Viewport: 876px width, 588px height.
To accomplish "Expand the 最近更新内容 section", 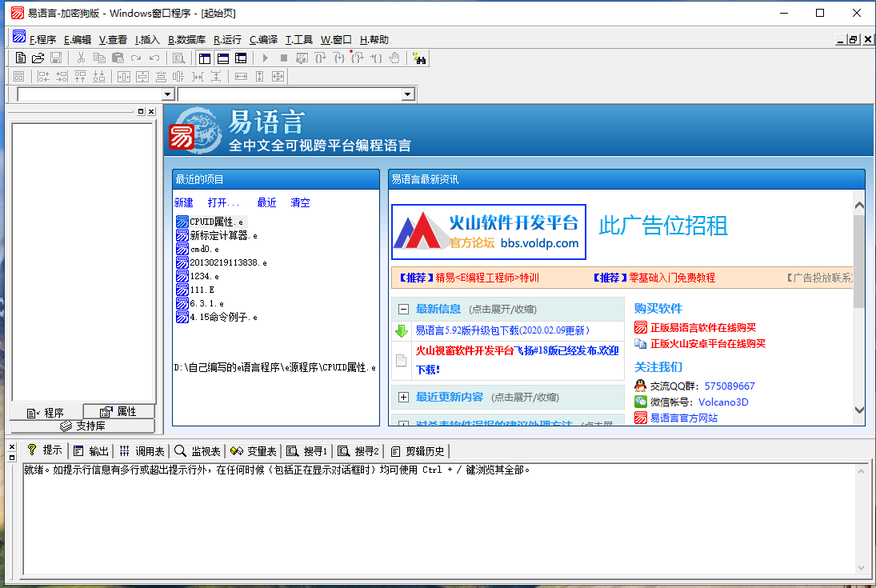I will (x=403, y=398).
